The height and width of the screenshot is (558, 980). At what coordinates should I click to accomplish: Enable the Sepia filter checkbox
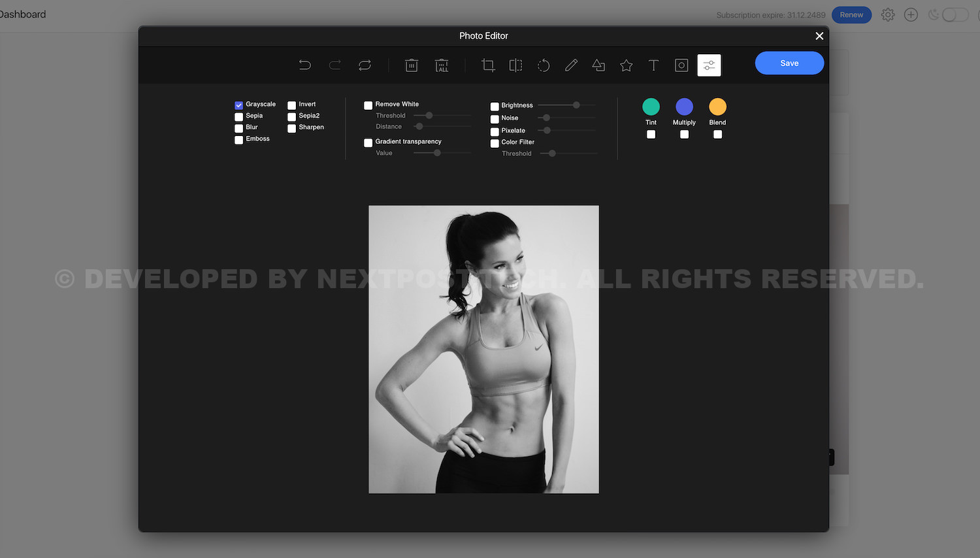point(239,117)
